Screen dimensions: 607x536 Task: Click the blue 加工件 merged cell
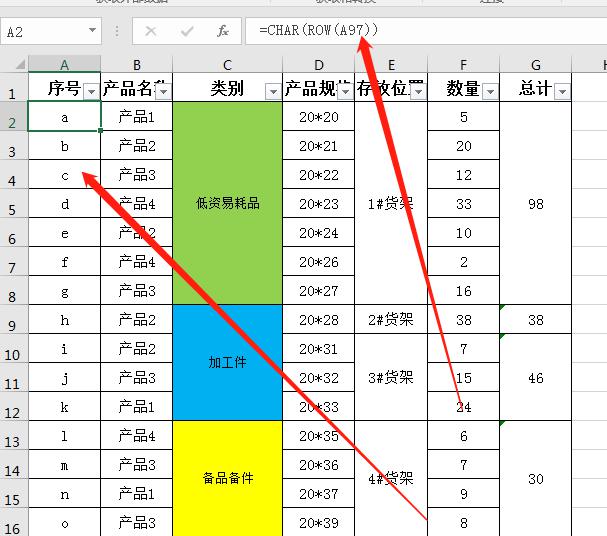tap(228, 363)
